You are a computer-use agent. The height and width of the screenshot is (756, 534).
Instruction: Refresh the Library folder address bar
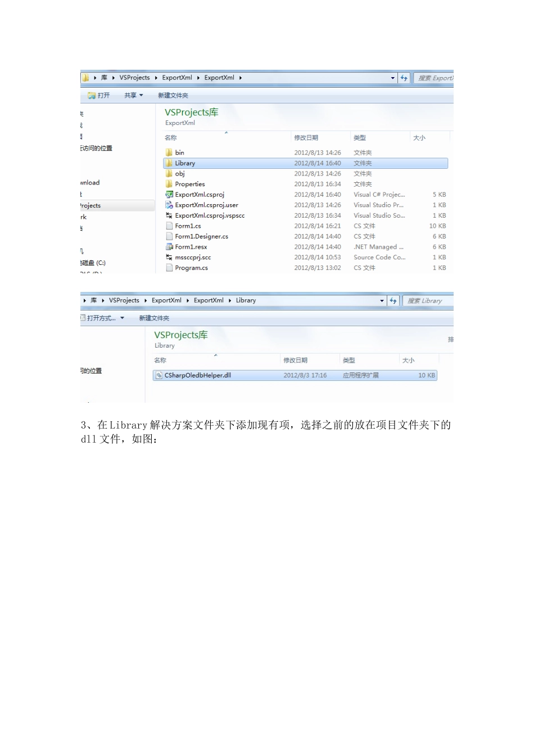(x=393, y=301)
